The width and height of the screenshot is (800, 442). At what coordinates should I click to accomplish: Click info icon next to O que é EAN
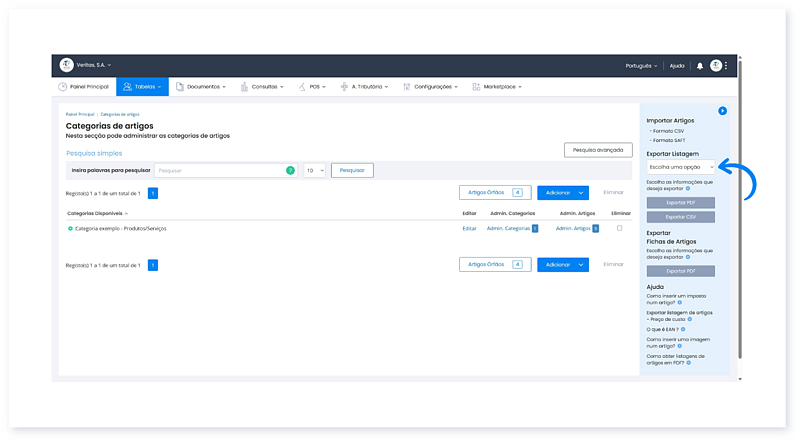[682, 329]
